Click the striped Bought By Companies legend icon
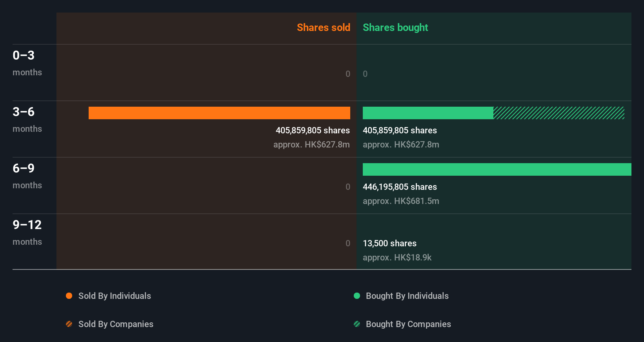Screen dimensions: 644x342 click(357, 324)
